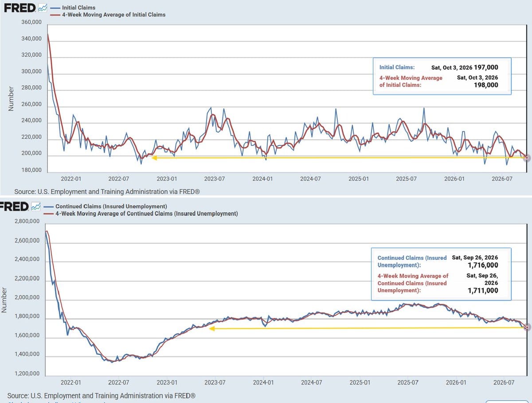This screenshot has height=403, width=532.
Task: Click the line-chart icon beside the lower FRED logo
Action: point(36,207)
